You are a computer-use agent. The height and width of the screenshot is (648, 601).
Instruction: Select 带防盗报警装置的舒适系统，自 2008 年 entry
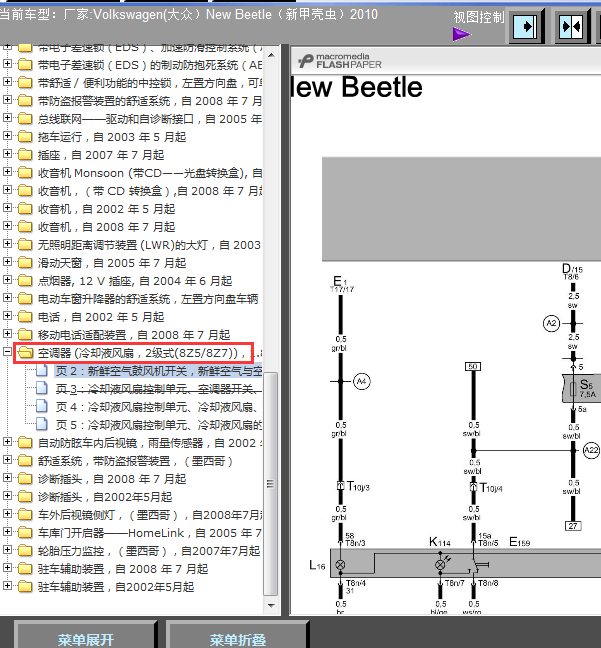tap(150, 101)
